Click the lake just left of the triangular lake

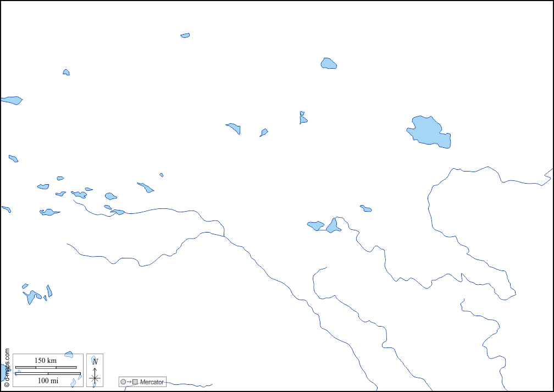pyautogui.click(x=315, y=225)
